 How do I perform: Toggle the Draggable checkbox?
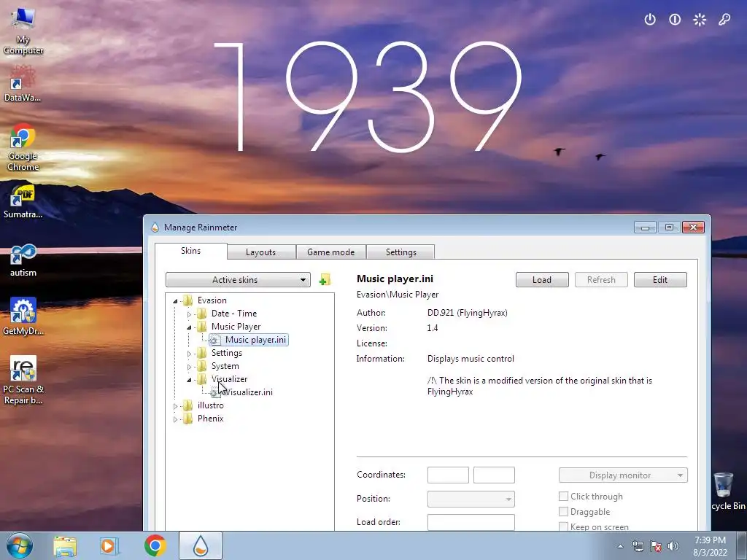[563, 511]
